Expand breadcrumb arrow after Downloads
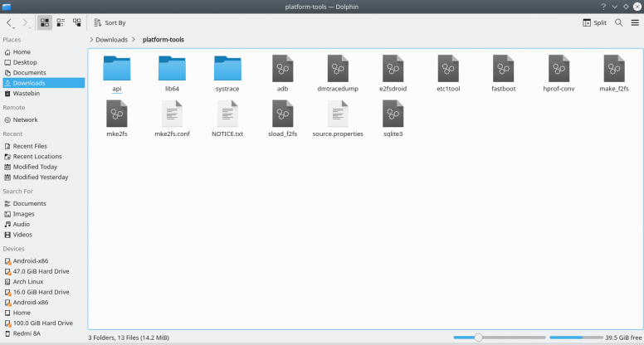644x345 pixels. 134,40
